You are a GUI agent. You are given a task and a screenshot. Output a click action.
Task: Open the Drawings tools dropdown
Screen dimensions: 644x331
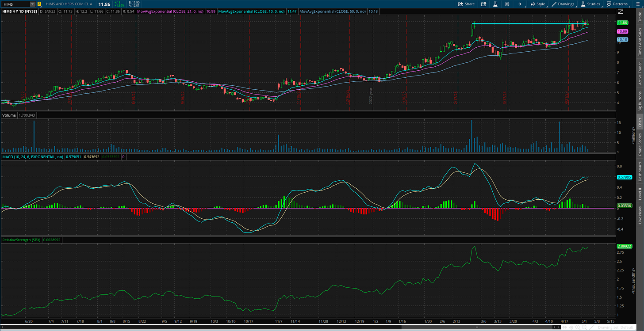coord(563,4)
